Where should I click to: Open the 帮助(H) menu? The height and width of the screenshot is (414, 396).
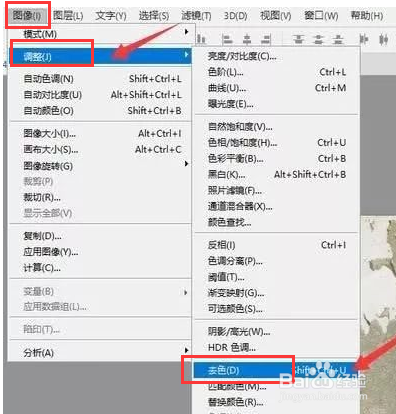coord(367,16)
